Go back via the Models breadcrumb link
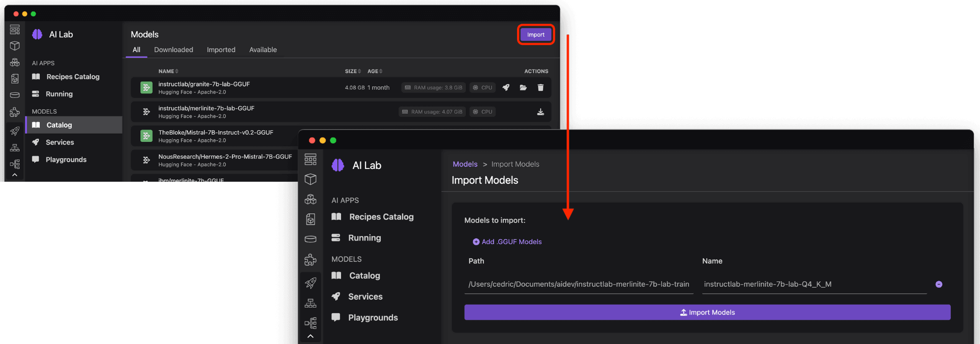Screen dimensions: 980x344 pyautogui.click(x=465, y=164)
